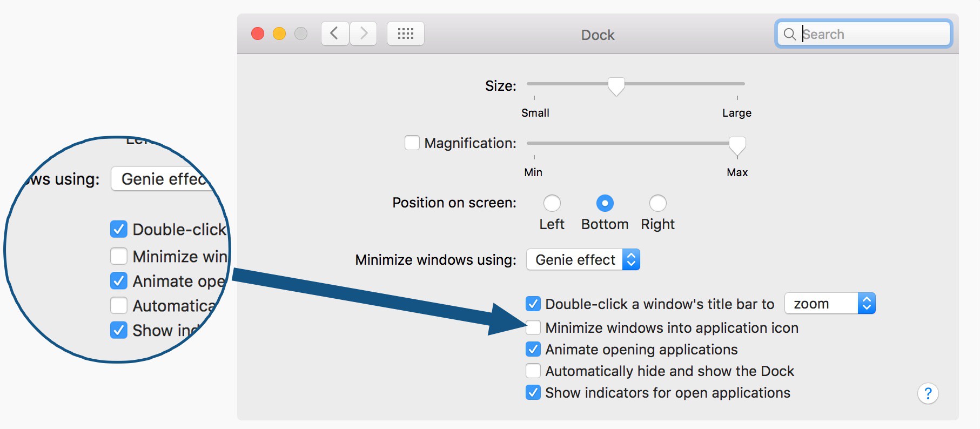Open help via the question mark icon
Image resolution: width=980 pixels, height=429 pixels.
tap(929, 393)
